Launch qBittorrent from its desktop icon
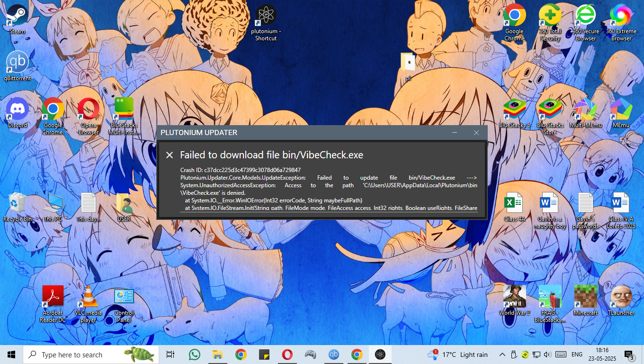The width and height of the screenshot is (644, 364). click(x=18, y=66)
